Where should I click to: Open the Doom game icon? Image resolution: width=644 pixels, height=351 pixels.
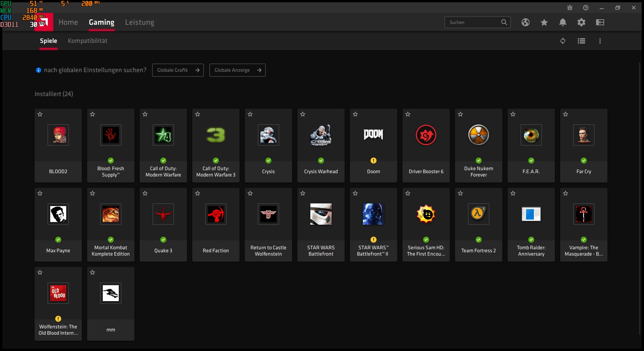tap(374, 135)
